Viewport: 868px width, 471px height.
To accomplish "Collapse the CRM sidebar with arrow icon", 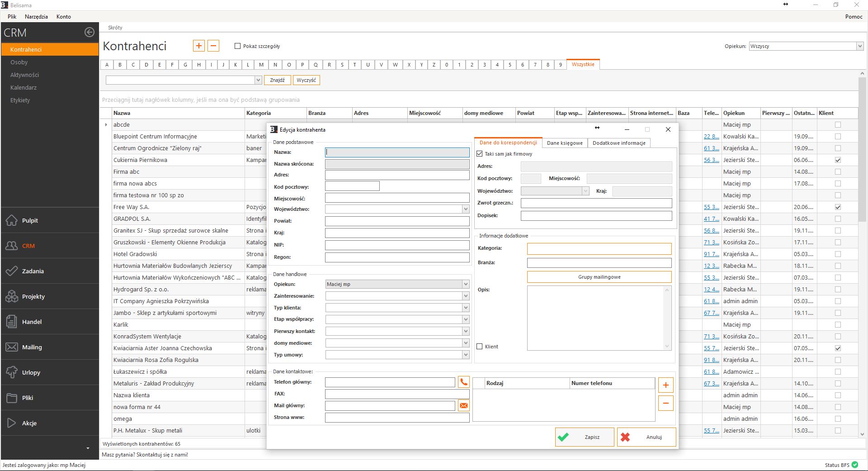I will point(90,32).
